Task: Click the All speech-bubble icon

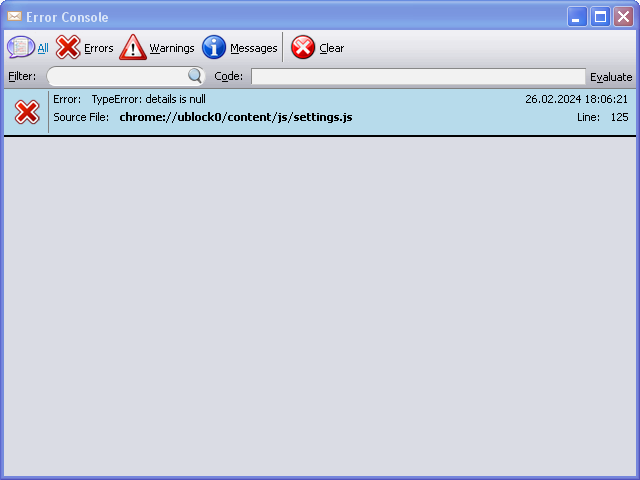Action: 21,47
